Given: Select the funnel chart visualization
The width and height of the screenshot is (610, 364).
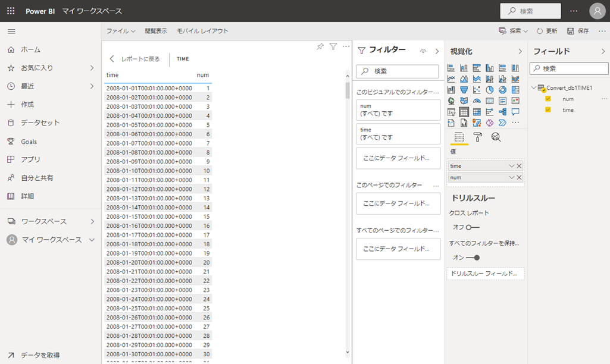Looking at the screenshot, I should (x=464, y=90).
